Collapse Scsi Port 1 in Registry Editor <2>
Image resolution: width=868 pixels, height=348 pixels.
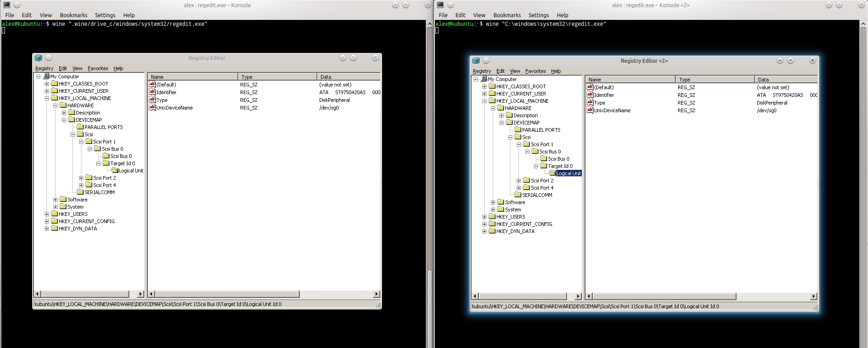[x=519, y=144]
